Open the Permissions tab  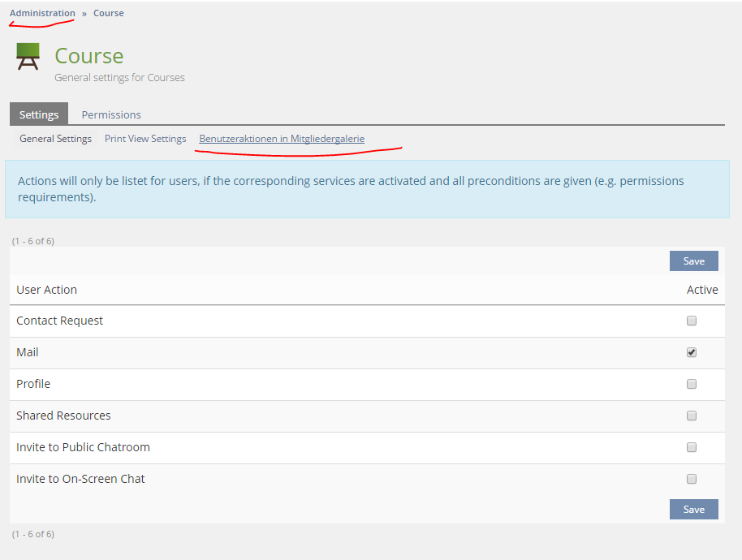pos(111,114)
